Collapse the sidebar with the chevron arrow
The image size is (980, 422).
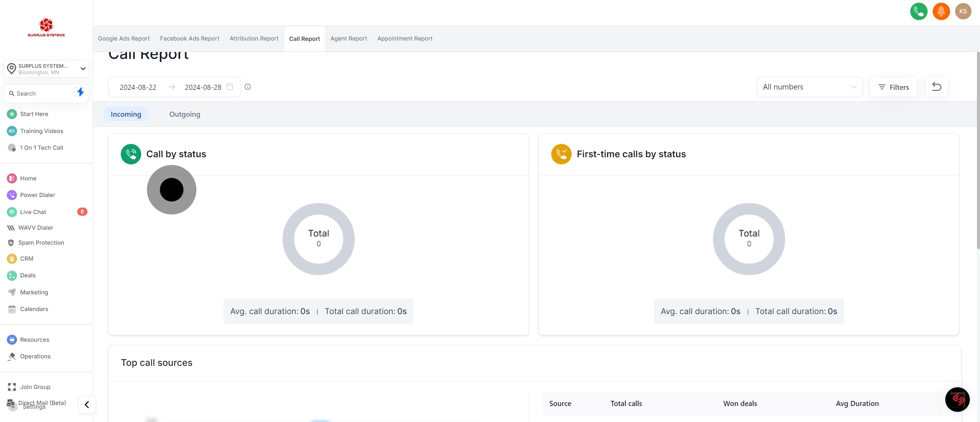tap(87, 405)
